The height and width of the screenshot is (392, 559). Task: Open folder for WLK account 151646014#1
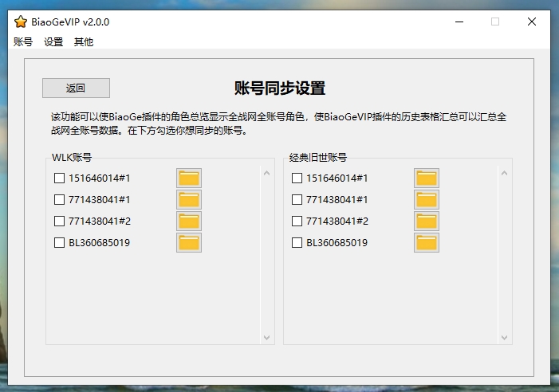[x=189, y=178]
